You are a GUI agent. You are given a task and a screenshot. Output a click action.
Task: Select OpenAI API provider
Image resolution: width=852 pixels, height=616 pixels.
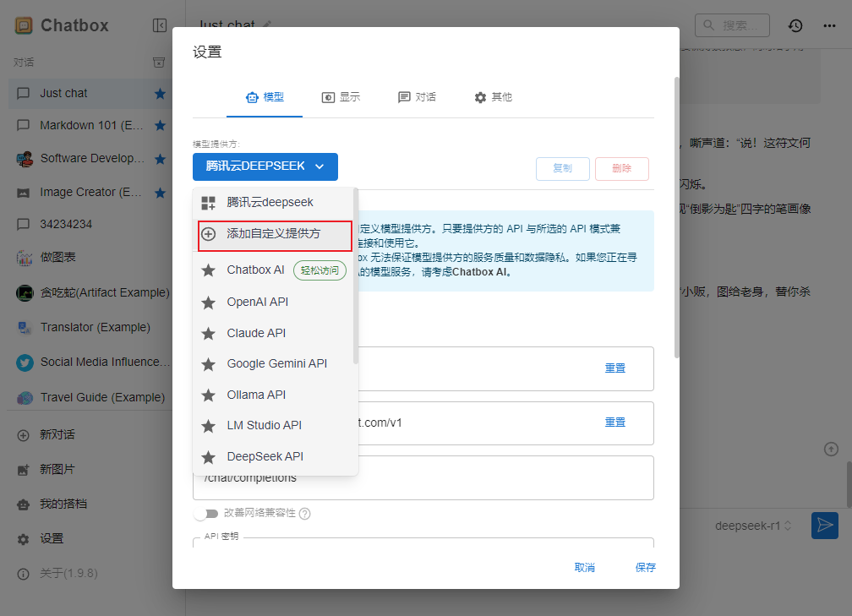(x=273, y=302)
